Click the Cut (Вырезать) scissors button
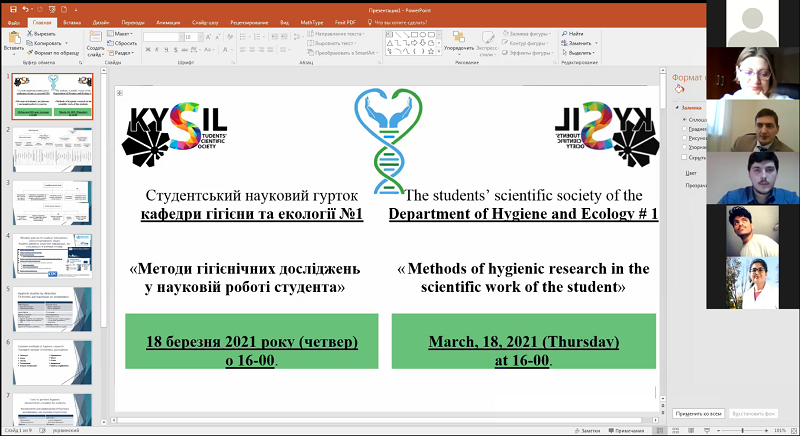 click(x=41, y=34)
